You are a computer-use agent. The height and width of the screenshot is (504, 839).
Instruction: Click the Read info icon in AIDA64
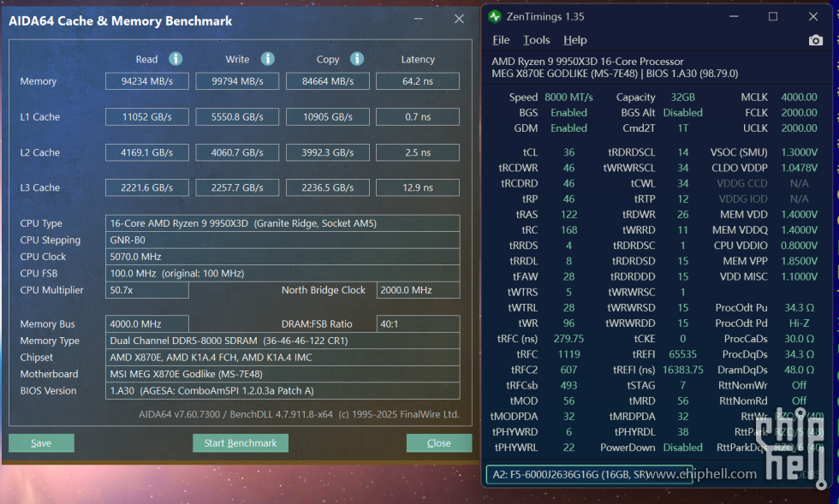[176, 59]
